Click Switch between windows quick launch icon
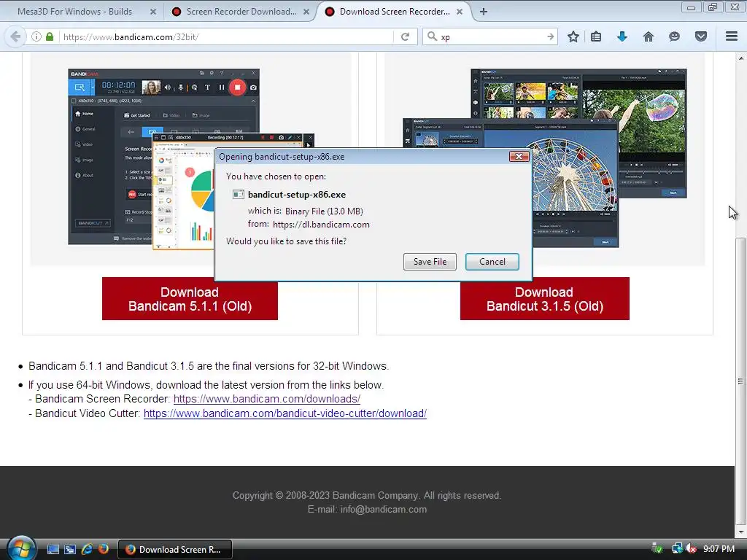747x560 pixels. click(x=70, y=550)
